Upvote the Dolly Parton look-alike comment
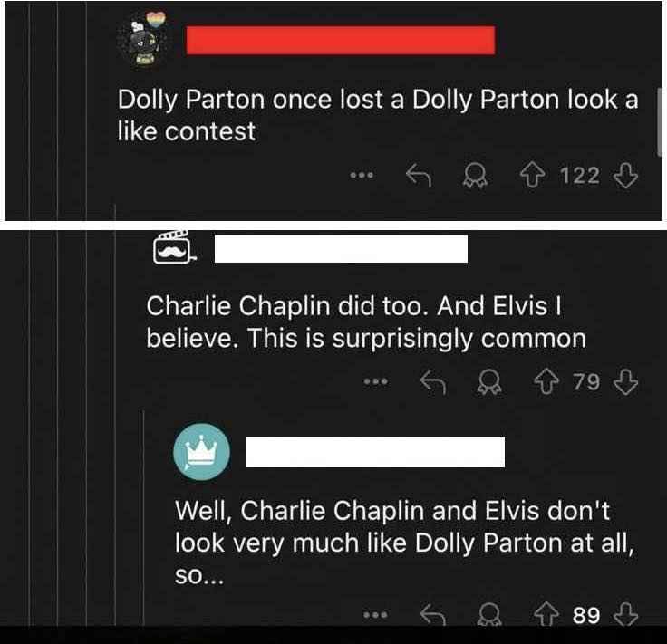 [x=532, y=176]
